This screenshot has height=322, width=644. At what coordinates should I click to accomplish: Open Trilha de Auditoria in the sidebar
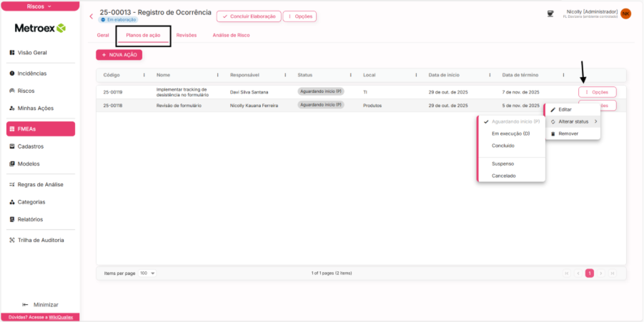pos(41,240)
